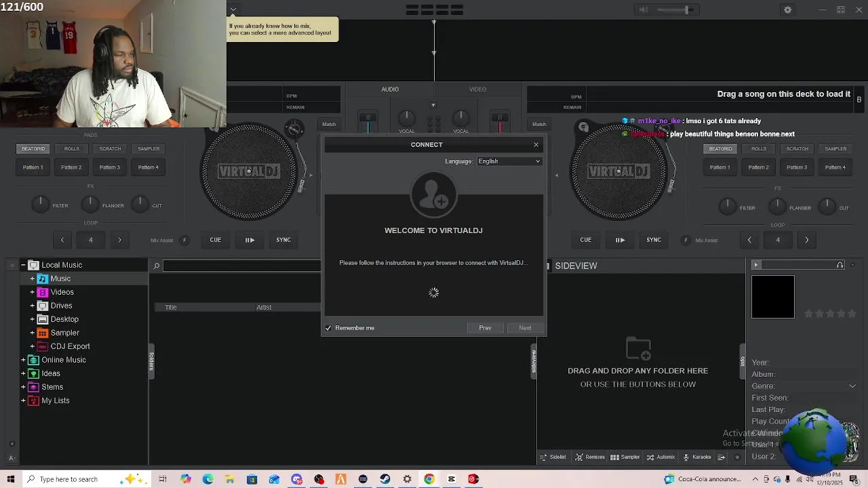Click the Music folder icon in the tree
The width and height of the screenshot is (868, 488).
tap(42, 279)
